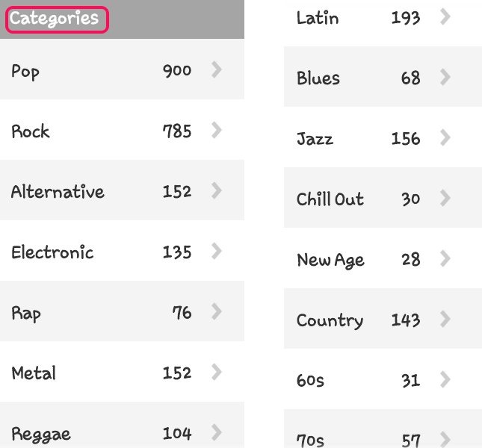Expand the Country category arrow

tap(445, 320)
